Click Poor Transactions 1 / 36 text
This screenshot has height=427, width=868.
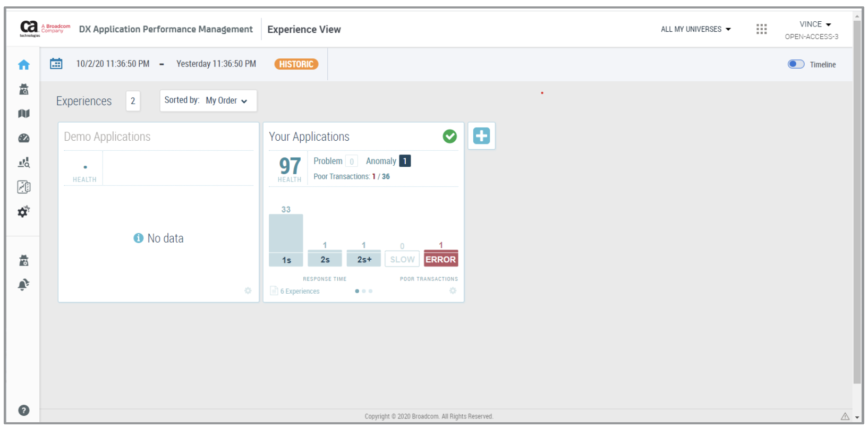(x=352, y=176)
